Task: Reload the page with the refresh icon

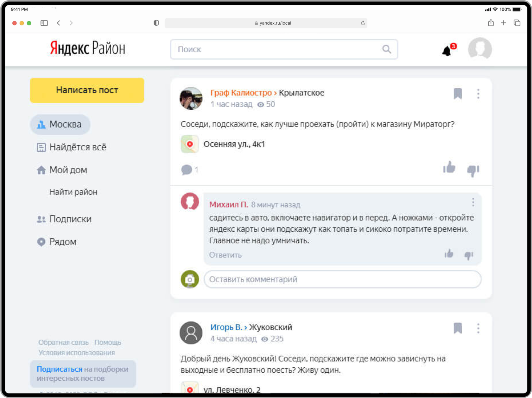Action: click(363, 23)
